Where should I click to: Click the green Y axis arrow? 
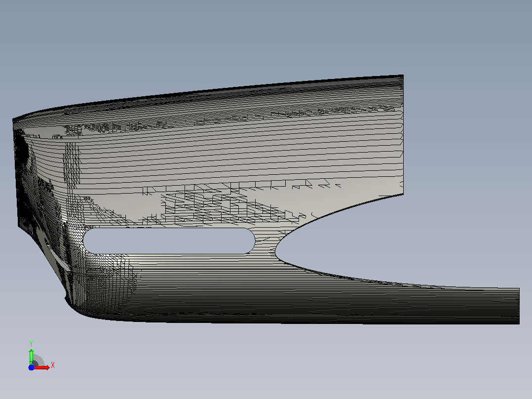point(31,357)
